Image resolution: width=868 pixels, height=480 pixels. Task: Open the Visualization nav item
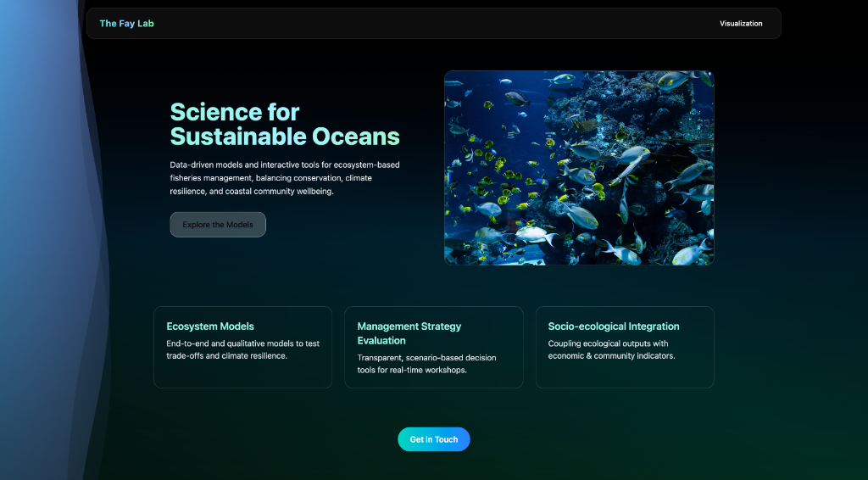[x=741, y=24]
